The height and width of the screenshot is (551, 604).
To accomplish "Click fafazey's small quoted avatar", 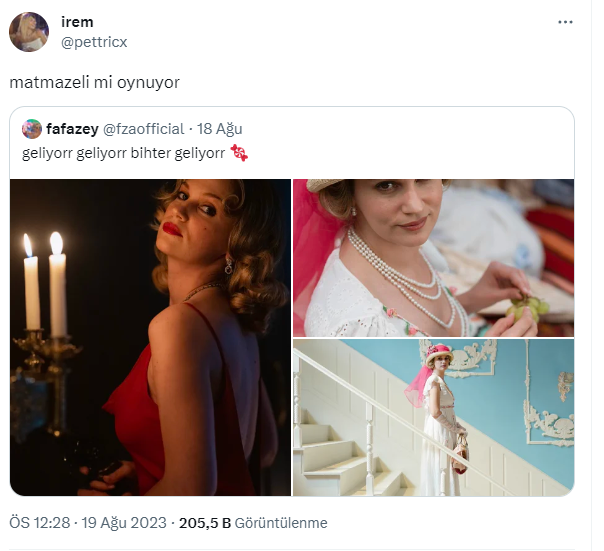I will click(32, 129).
